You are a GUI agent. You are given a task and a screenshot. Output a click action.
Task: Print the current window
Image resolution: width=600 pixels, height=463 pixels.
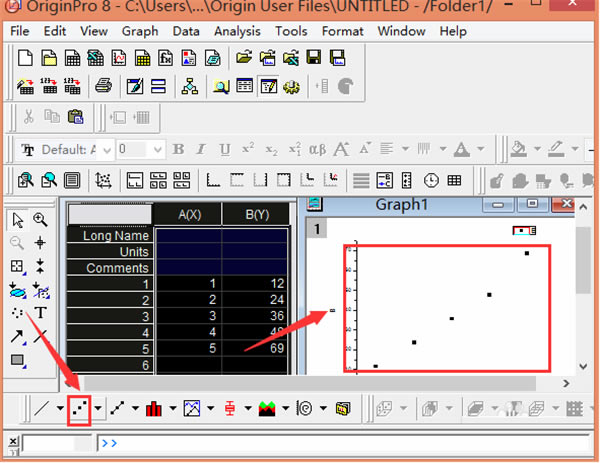pyautogui.click(x=103, y=86)
